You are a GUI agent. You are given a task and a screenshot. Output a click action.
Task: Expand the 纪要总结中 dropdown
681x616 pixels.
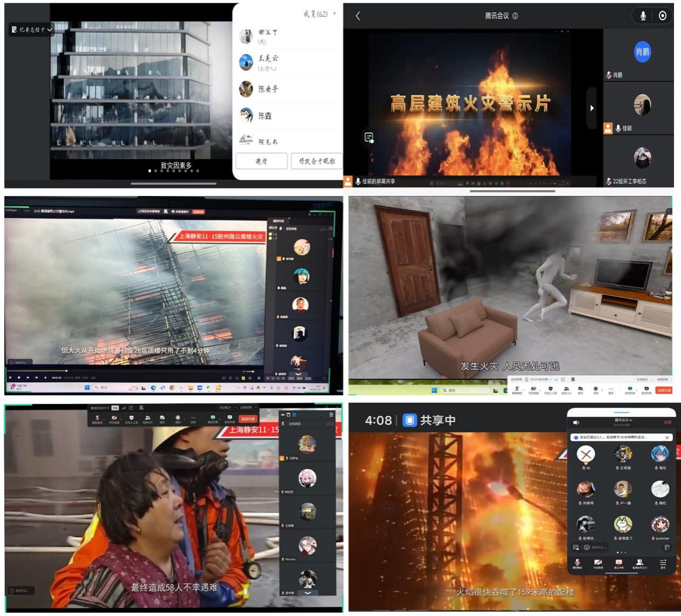click(x=32, y=30)
